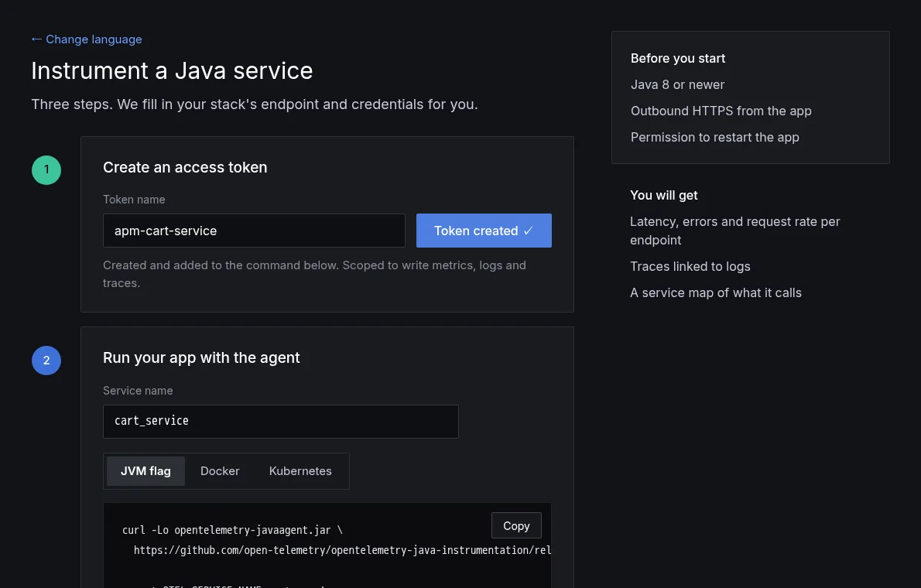
Task: Click the 'Token name' label
Action: click(x=134, y=200)
